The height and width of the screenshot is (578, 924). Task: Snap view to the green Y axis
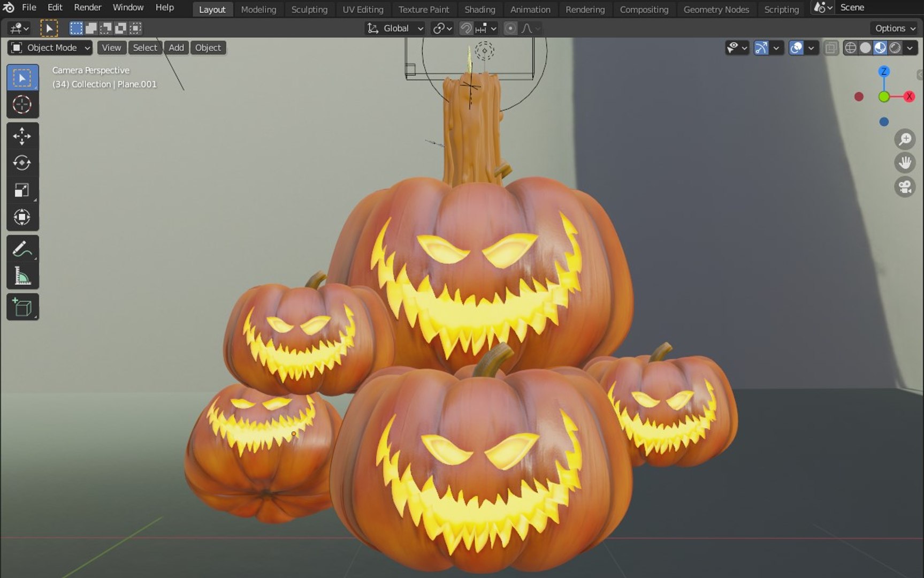[x=884, y=96]
